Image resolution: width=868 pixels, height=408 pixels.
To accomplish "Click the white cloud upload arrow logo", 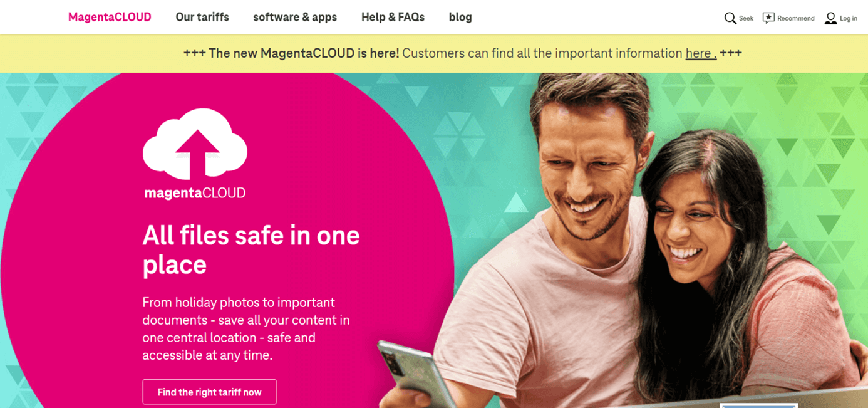I will coord(195,144).
